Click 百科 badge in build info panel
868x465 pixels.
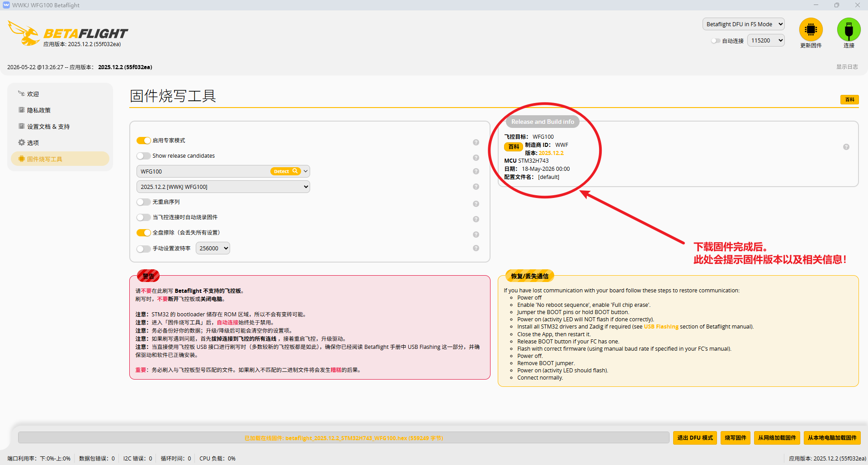click(x=514, y=147)
